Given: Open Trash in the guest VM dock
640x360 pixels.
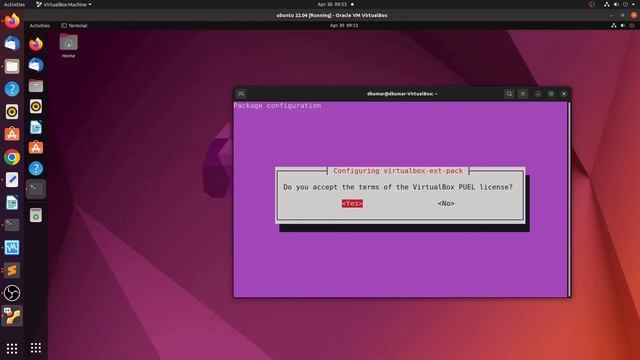Looking at the screenshot, I should [x=36, y=215].
